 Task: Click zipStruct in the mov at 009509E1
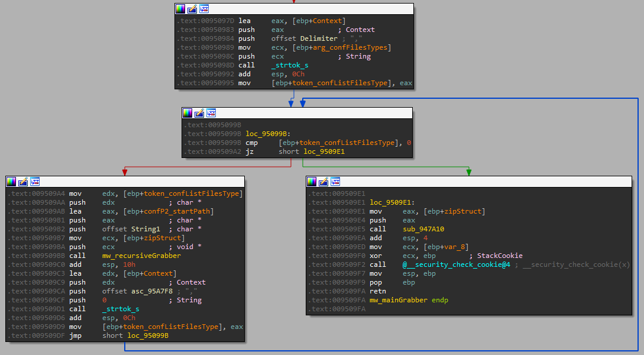point(462,211)
